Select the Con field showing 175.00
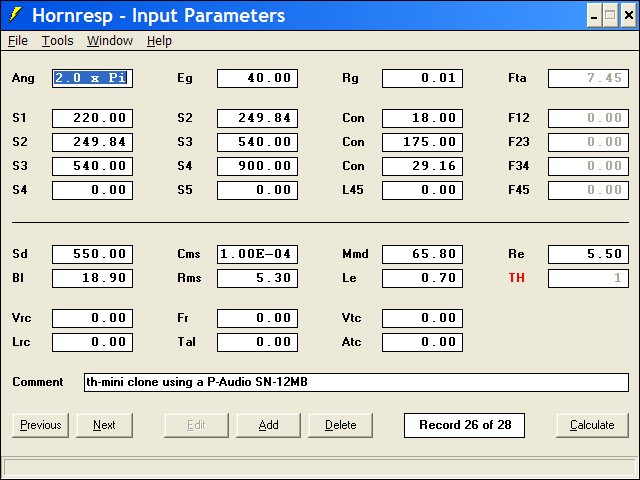 [422, 142]
